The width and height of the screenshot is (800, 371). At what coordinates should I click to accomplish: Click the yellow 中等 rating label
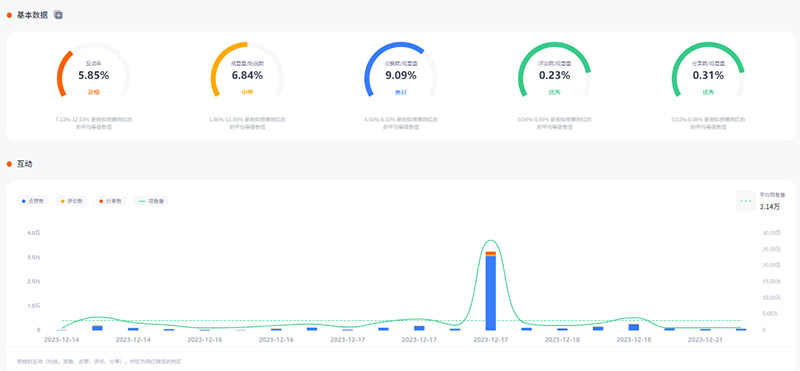(x=247, y=92)
